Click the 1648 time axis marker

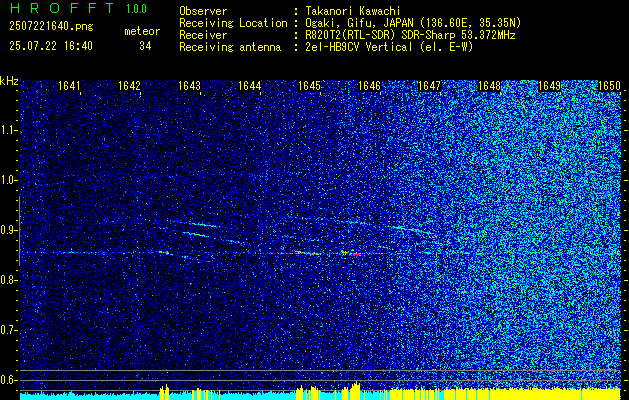(x=490, y=86)
